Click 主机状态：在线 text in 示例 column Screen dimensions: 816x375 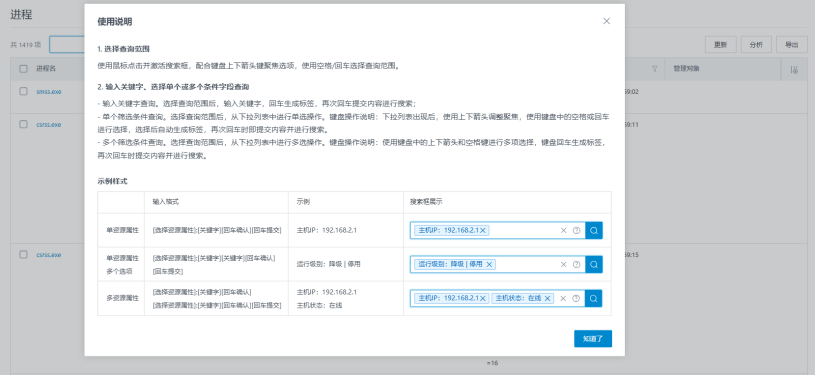point(320,305)
